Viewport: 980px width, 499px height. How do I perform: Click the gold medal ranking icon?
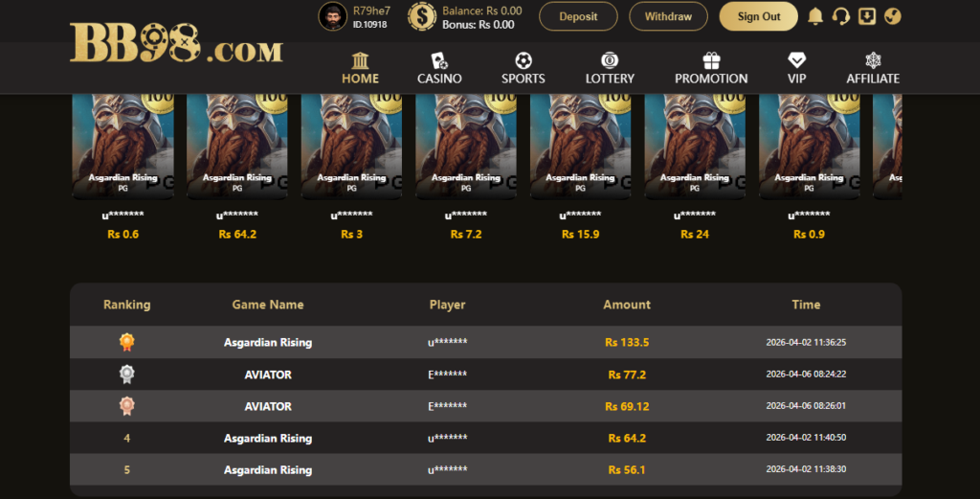point(126,342)
